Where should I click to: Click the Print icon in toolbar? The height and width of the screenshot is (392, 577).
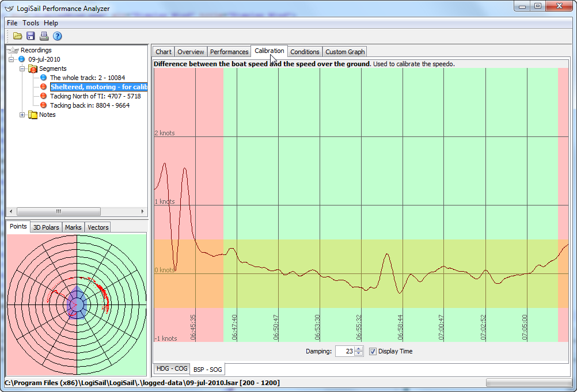tap(44, 36)
